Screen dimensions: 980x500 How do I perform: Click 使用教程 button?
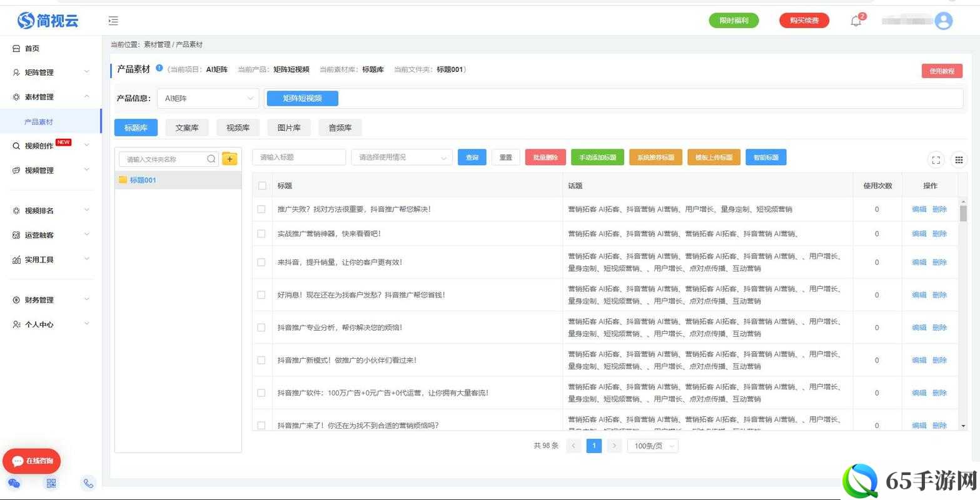[x=942, y=71]
